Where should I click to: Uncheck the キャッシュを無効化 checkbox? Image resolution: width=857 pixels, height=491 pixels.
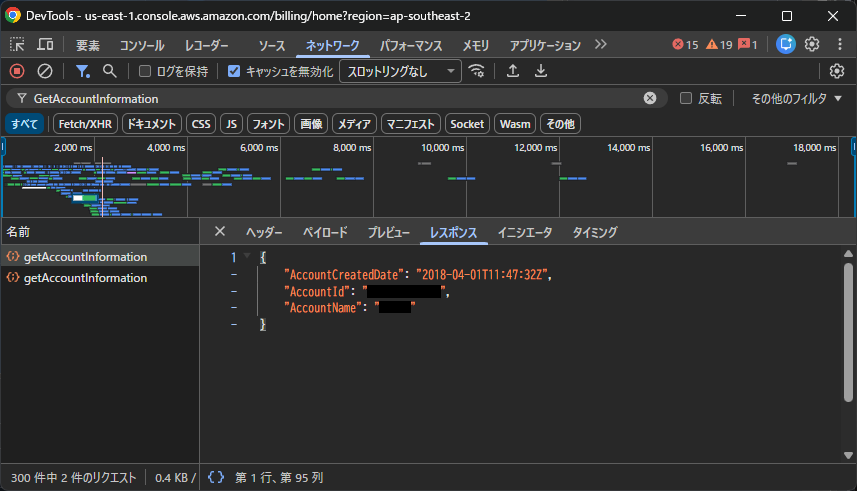click(234, 71)
